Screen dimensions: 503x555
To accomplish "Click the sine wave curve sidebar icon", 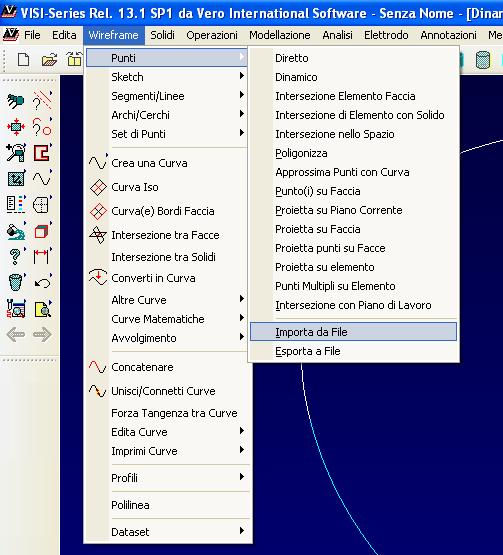I will (42, 179).
